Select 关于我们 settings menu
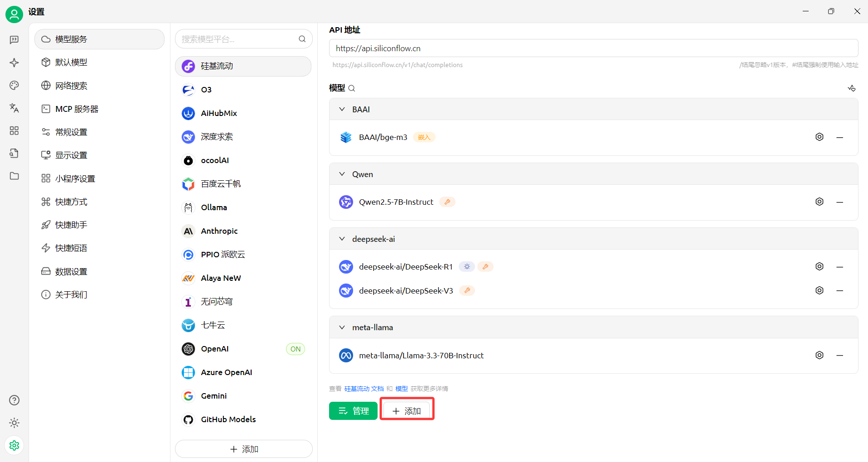This screenshot has height=462, width=868. pos(99,294)
